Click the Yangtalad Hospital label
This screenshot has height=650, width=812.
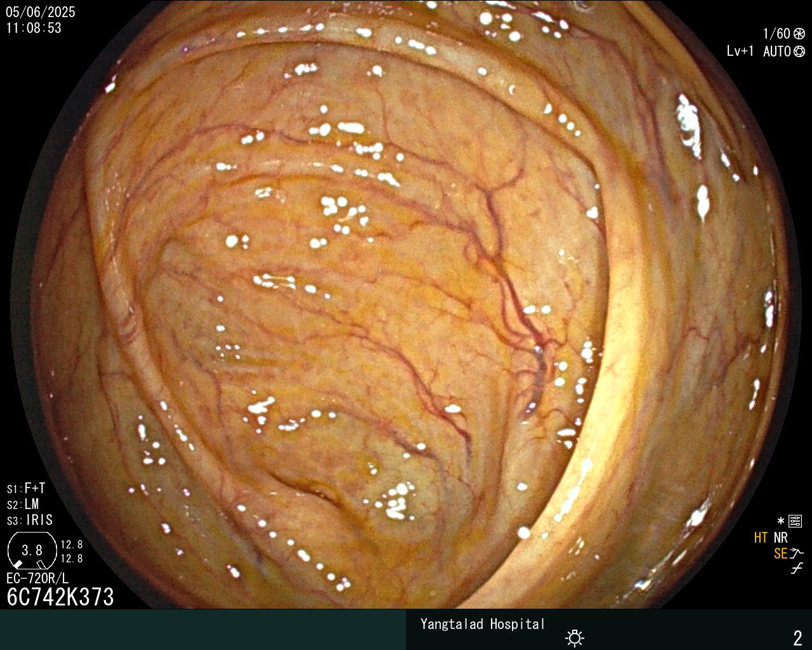coord(483,624)
